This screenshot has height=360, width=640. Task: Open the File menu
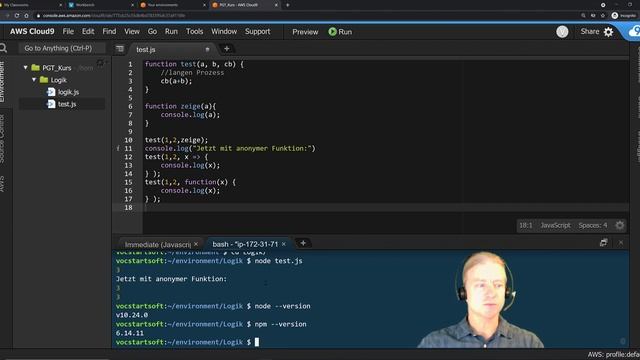click(68, 31)
